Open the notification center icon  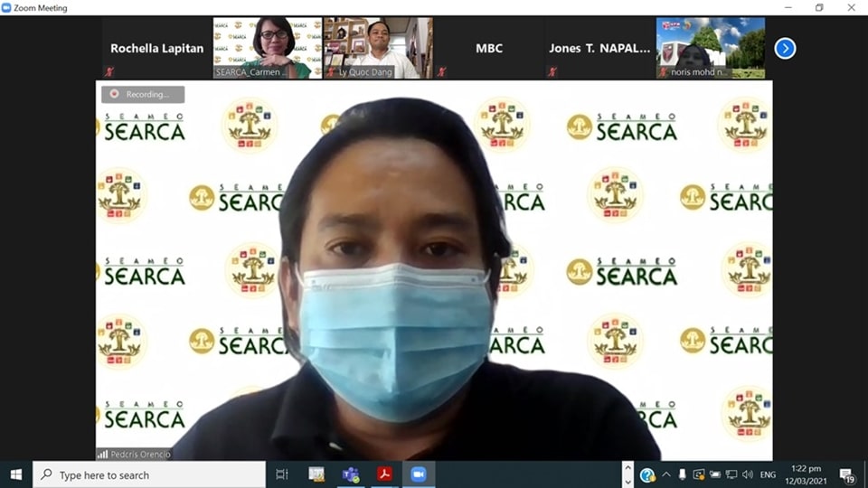[847, 474]
